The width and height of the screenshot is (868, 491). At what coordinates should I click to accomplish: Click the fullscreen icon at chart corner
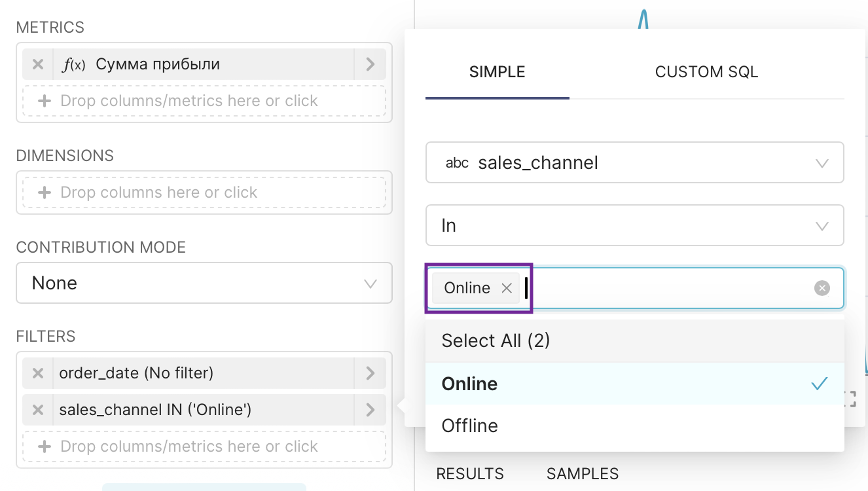tap(850, 399)
